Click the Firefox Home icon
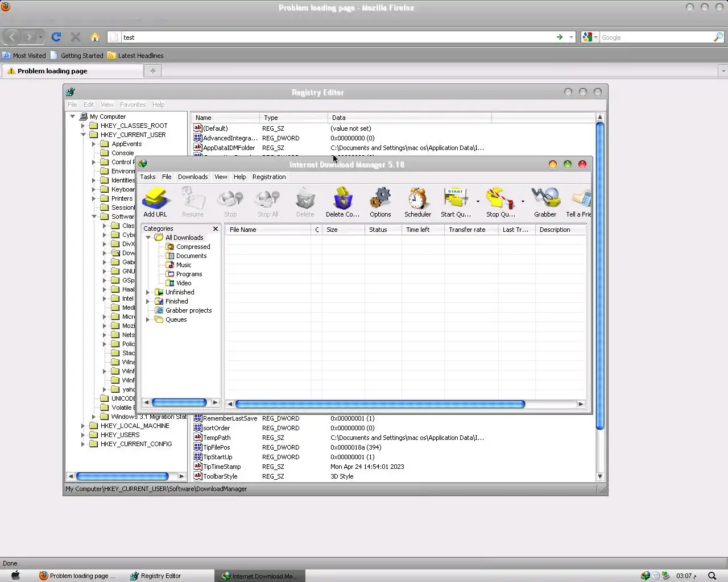Image resolution: width=728 pixels, height=582 pixels. click(95, 37)
